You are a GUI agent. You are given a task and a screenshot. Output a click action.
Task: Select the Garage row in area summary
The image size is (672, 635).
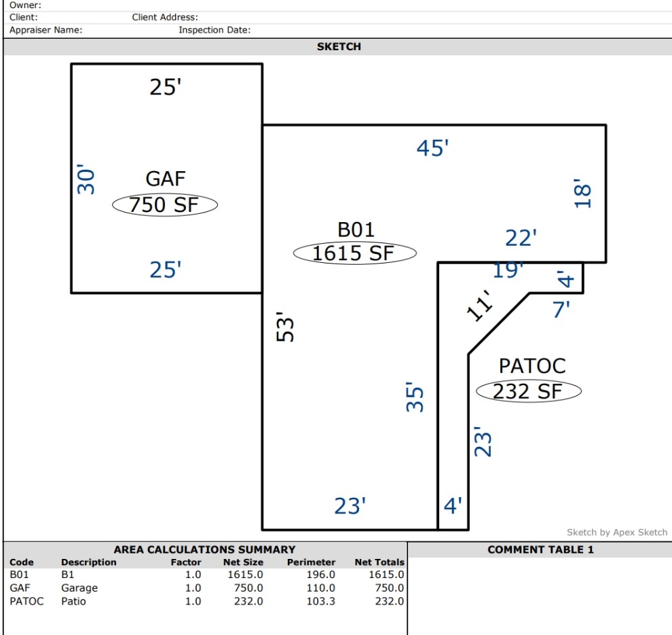pos(206,588)
